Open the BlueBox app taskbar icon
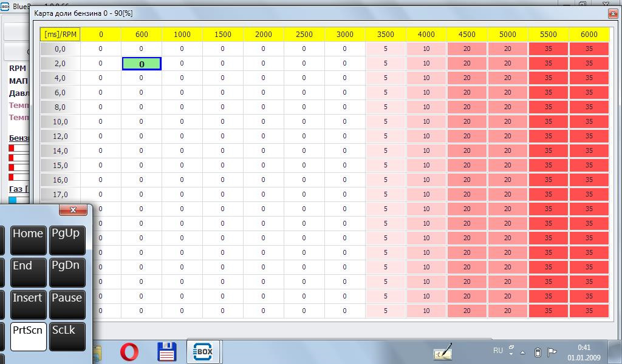This screenshot has height=364, width=622. click(203, 351)
